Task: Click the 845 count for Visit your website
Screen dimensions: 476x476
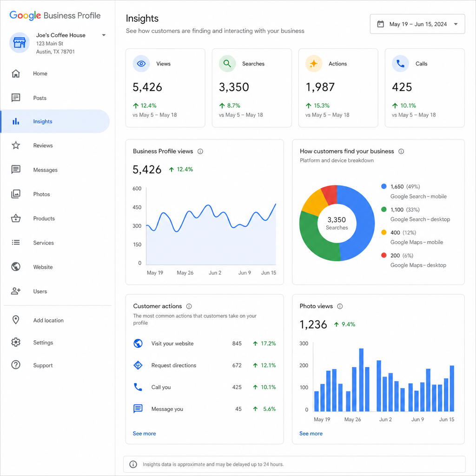Action: click(237, 344)
